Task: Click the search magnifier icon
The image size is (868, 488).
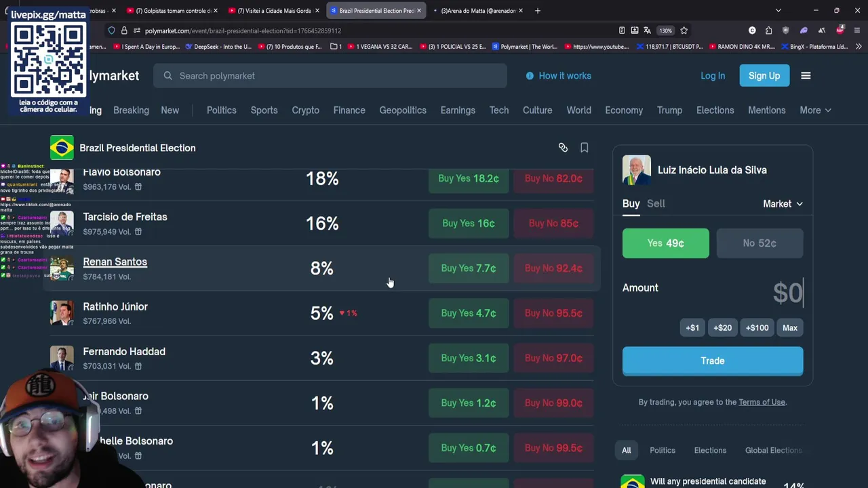Action: click(167, 76)
